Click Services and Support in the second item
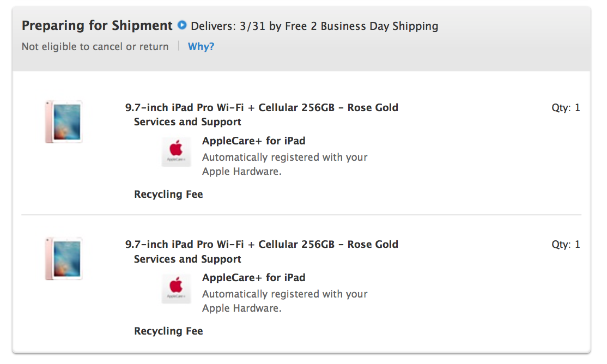The height and width of the screenshot is (364, 607). 187,259
